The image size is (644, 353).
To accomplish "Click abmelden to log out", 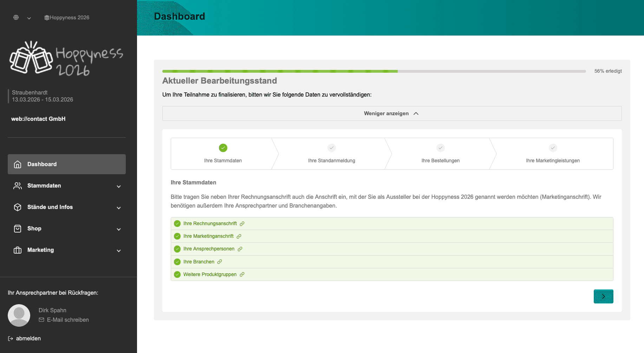I will click(28, 338).
